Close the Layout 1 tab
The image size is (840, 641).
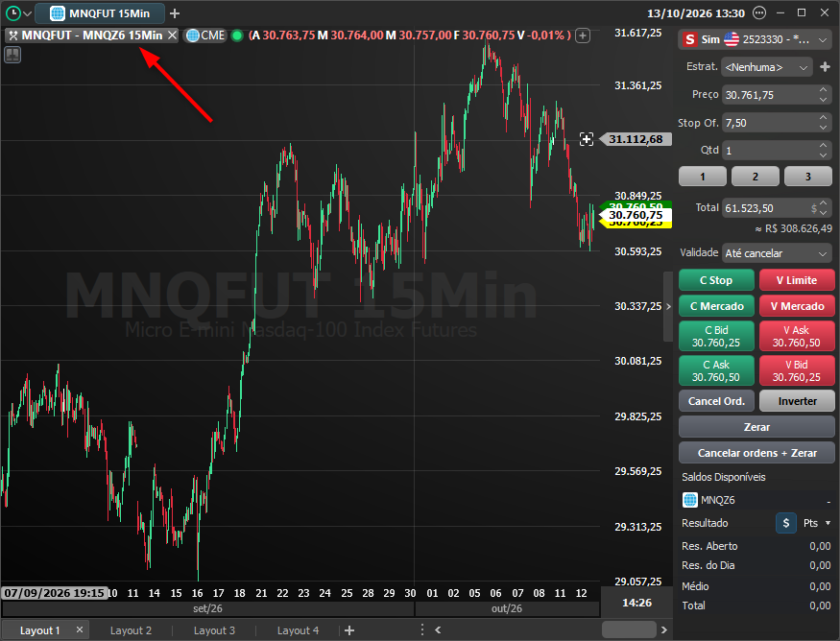(x=80, y=629)
